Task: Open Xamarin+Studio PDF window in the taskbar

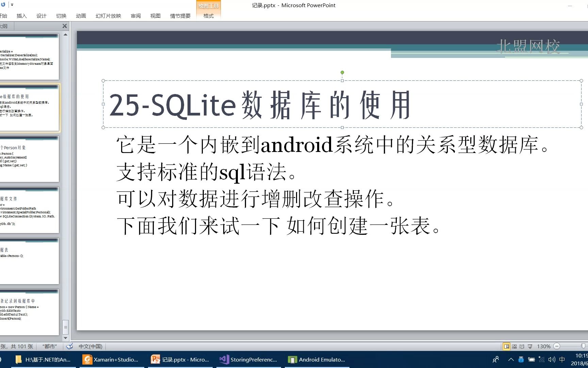Action: click(112, 359)
